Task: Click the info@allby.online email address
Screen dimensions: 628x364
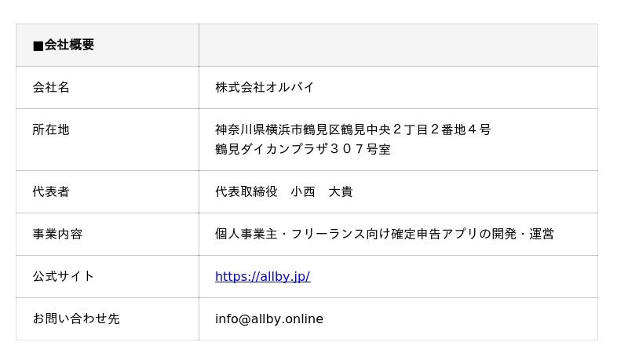Action: pyautogui.click(x=268, y=318)
